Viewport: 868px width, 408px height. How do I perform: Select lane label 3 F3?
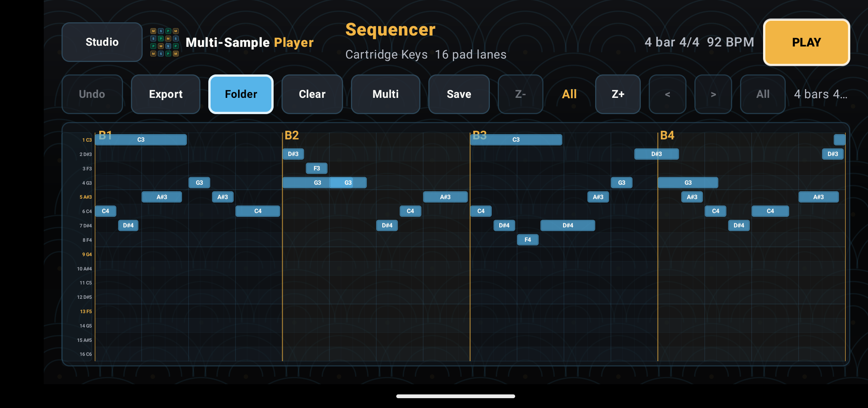87,168
